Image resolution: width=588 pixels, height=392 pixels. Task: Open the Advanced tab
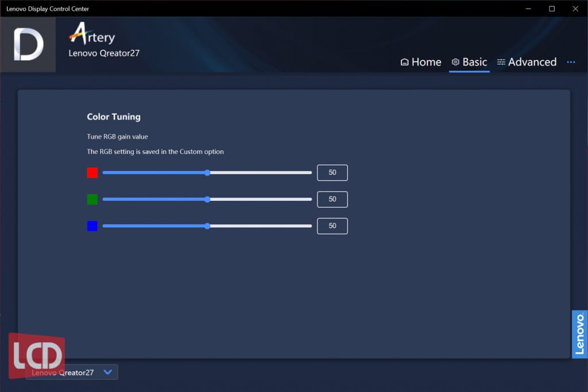click(x=527, y=62)
